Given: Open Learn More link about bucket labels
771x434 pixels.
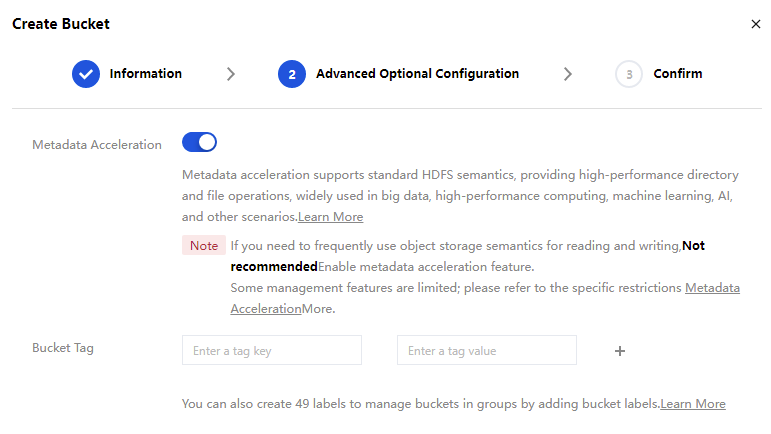Looking at the screenshot, I should point(692,404).
